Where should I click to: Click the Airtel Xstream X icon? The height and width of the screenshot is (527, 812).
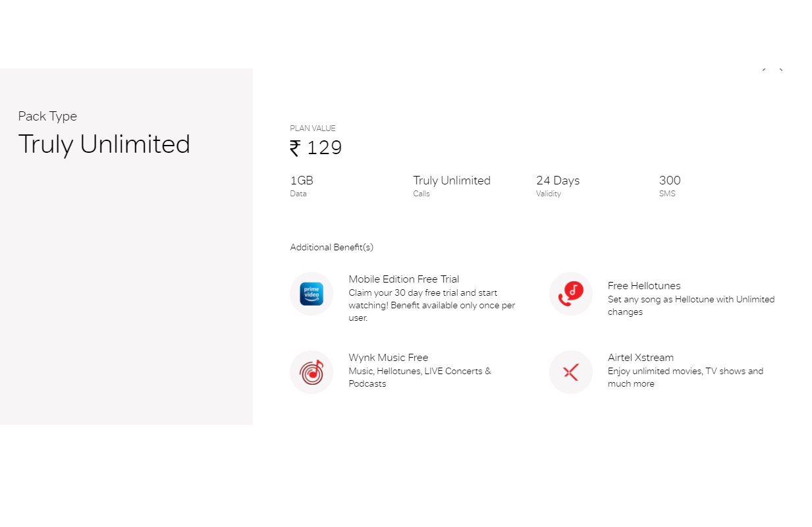click(x=570, y=372)
